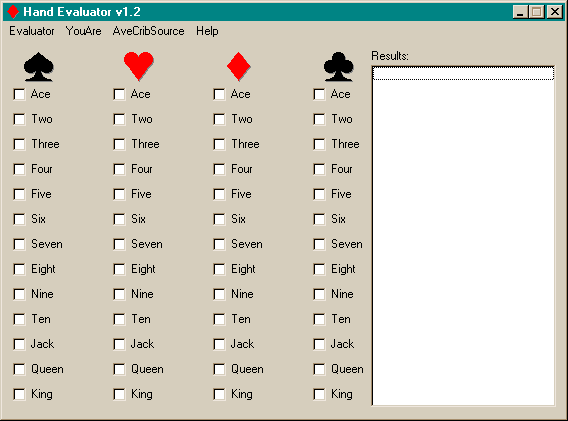
Task: Check the Seven of spades checkbox
Action: click(x=19, y=244)
